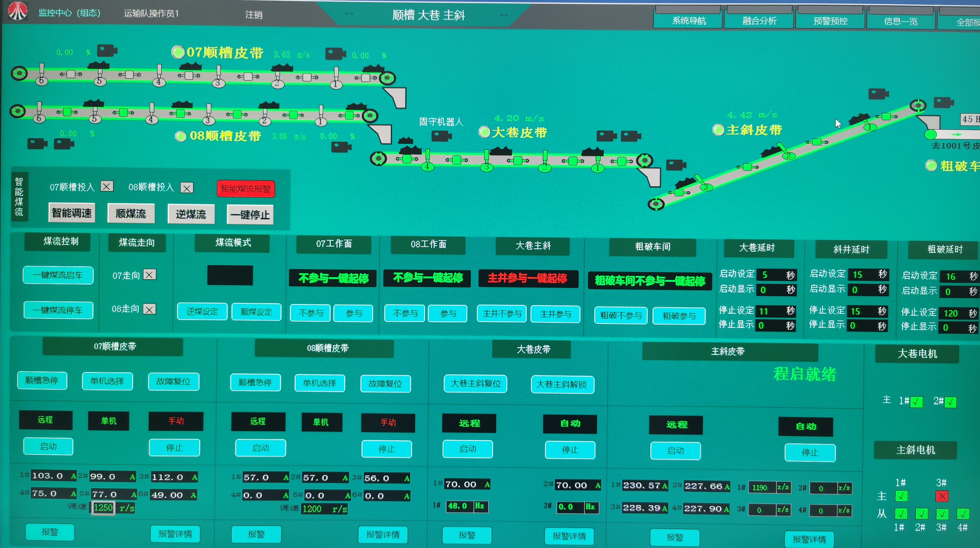The width and height of the screenshot is (980, 548).
Task: Click the 07顺槽 调速 1250 input field
Action: coord(103,508)
